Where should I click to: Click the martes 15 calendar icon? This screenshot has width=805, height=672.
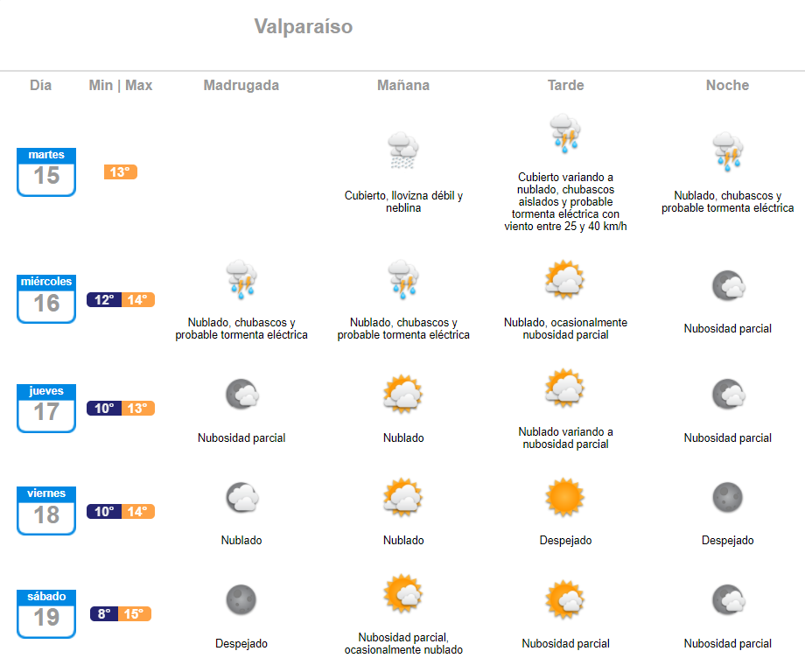click(x=46, y=172)
